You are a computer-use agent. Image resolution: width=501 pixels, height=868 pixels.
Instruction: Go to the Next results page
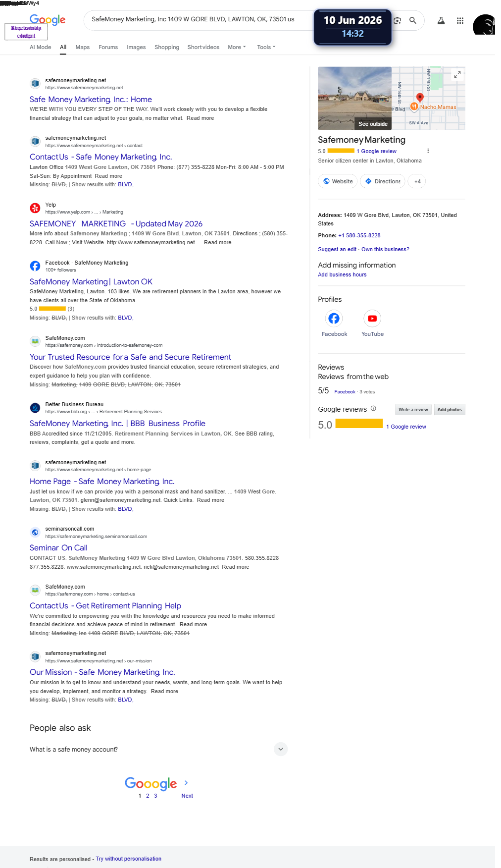coord(187,795)
